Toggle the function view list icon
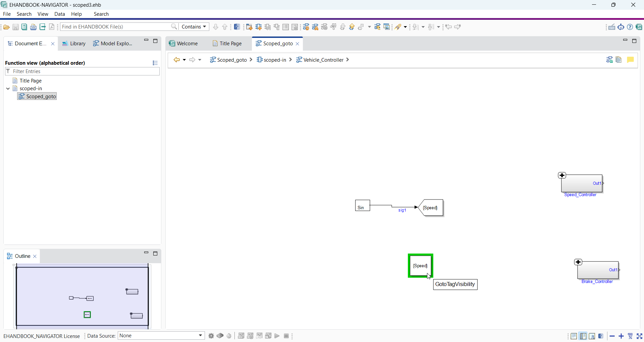The image size is (644, 342). click(155, 63)
